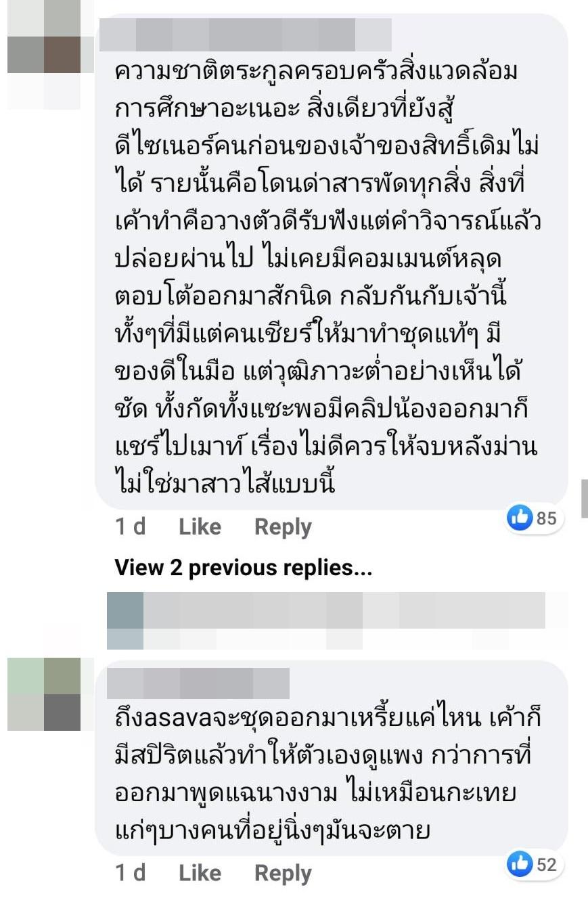The height and width of the screenshot is (902, 588).
Task: Click the first comment's text bubble
Action: coord(330,261)
